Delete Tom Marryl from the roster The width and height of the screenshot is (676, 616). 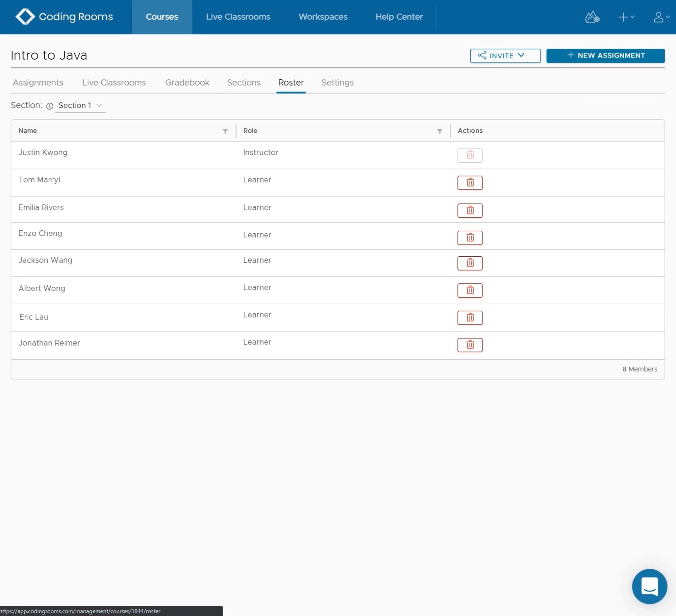click(470, 183)
